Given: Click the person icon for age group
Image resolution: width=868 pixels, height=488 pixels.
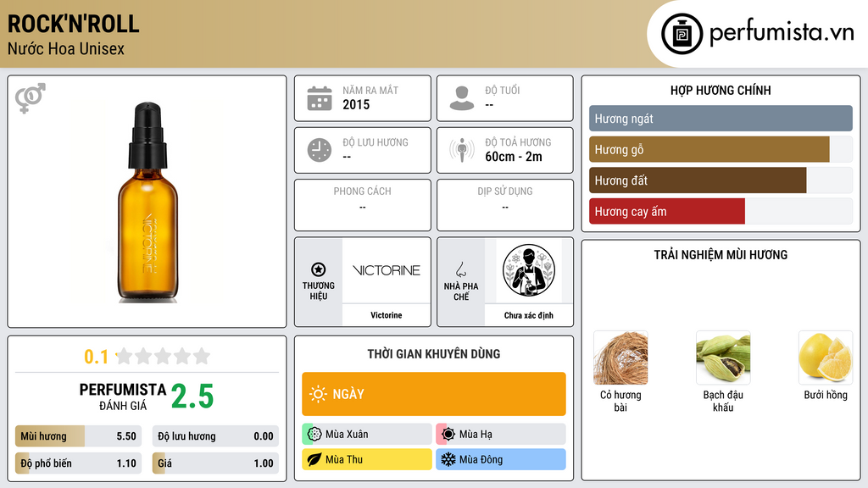Looking at the screenshot, I should pos(462,98).
